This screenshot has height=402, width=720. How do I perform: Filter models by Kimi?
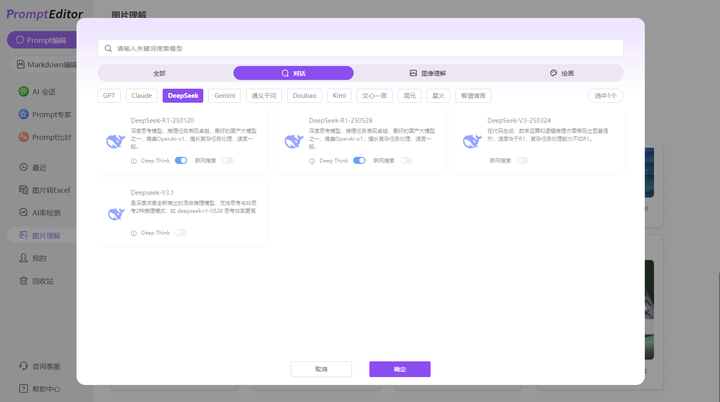pos(339,96)
